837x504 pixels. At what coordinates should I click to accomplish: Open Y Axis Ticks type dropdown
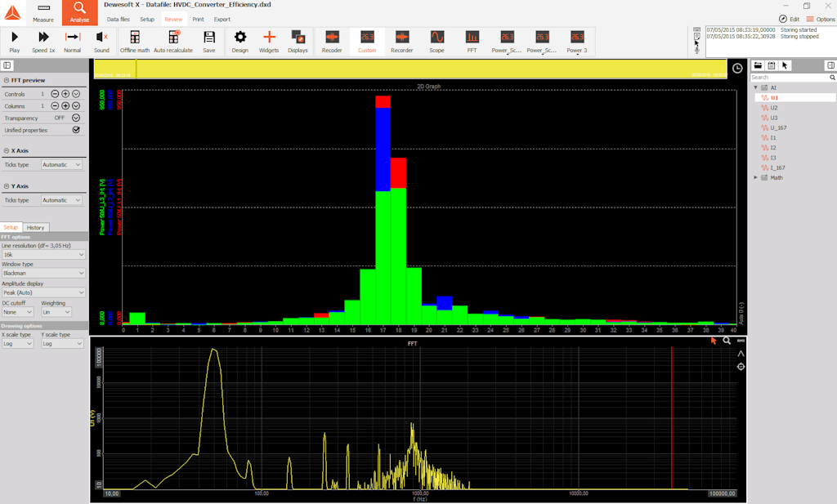[61, 200]
